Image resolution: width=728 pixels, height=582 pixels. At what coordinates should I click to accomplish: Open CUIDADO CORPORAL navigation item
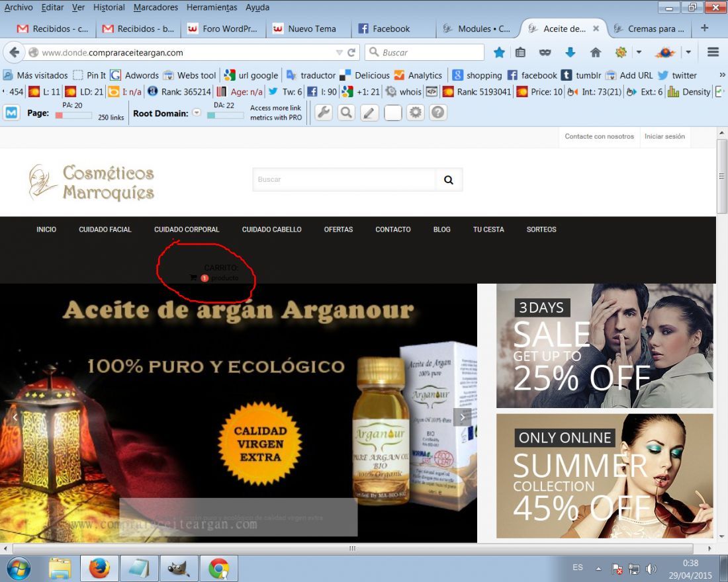[x=187, y=229]
